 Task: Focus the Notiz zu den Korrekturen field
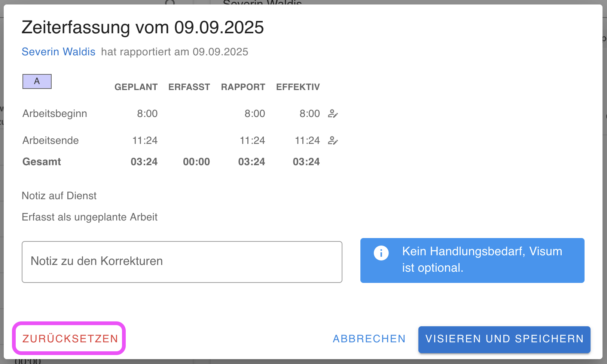click(x=182, y=262)
